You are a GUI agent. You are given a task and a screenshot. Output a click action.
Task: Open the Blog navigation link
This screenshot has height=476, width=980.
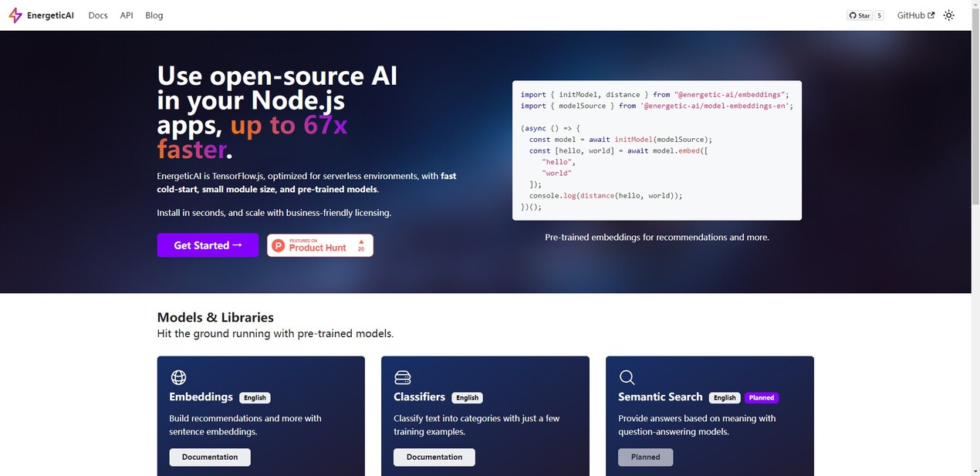(x=154, y=15)
